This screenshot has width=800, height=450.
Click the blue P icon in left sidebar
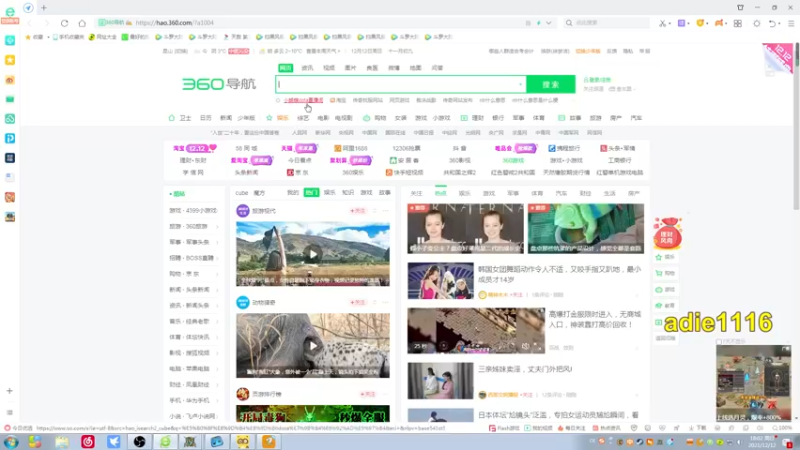pyautogui.click(x=10, y=138)
